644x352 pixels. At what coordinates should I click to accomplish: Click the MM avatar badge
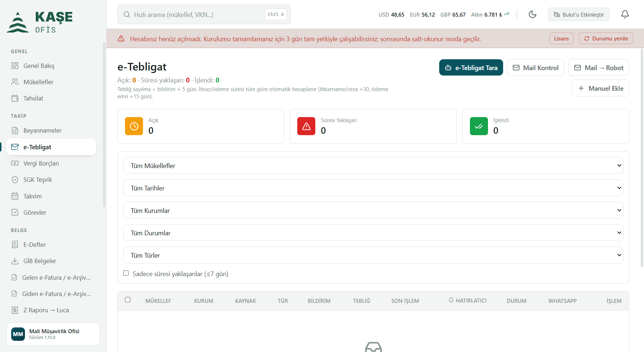tap(18, 334)
